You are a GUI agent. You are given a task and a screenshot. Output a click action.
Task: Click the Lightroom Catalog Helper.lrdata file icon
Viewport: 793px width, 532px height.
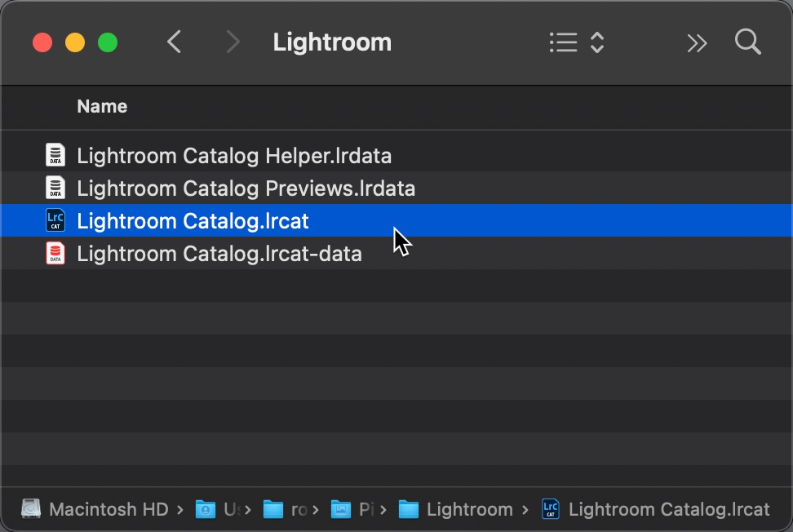(55, 155)
